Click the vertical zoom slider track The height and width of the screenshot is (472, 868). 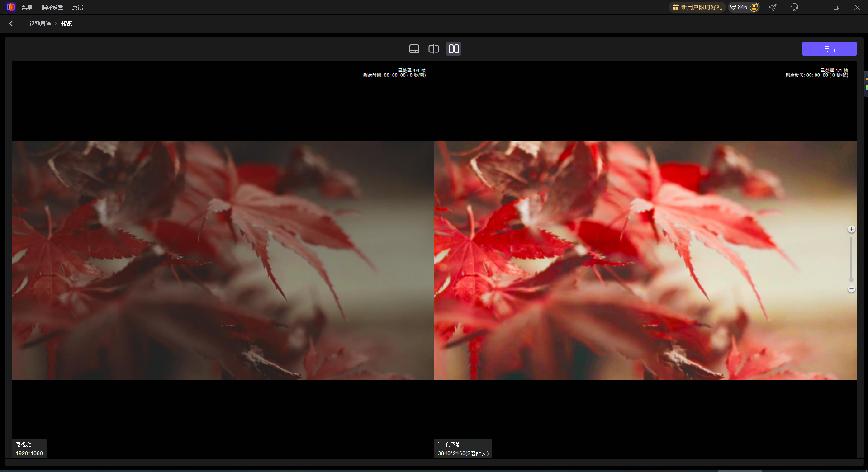[851, 259]
